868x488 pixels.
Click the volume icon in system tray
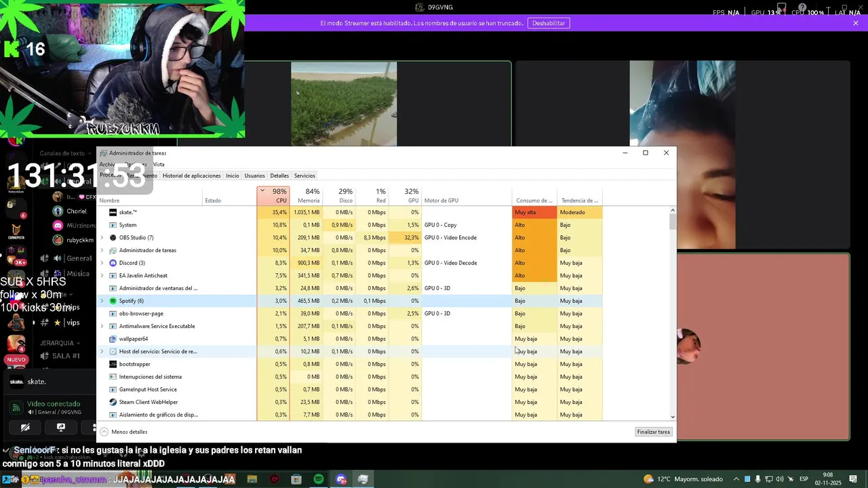pyautogui.click(x=781, y=479)
